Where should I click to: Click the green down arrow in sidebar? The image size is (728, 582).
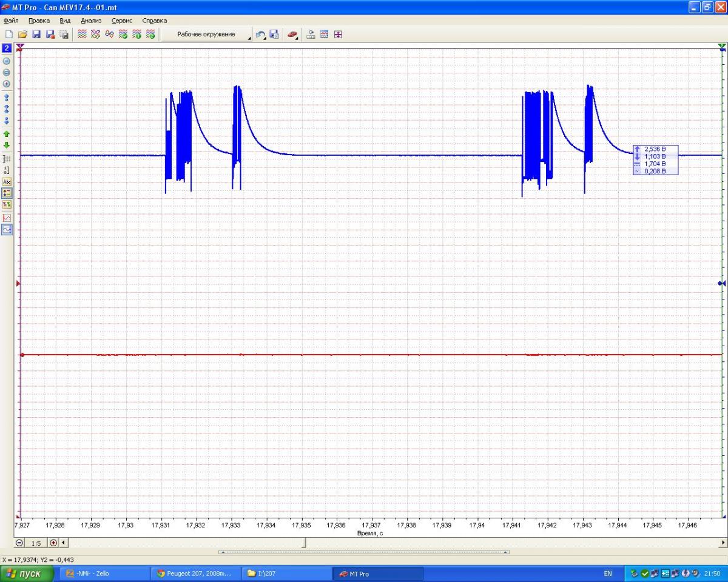click(7, 145)
